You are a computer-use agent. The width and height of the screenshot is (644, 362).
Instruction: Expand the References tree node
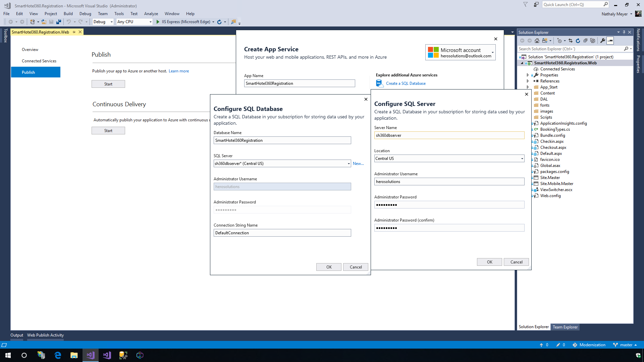click(x=528, y=81)
